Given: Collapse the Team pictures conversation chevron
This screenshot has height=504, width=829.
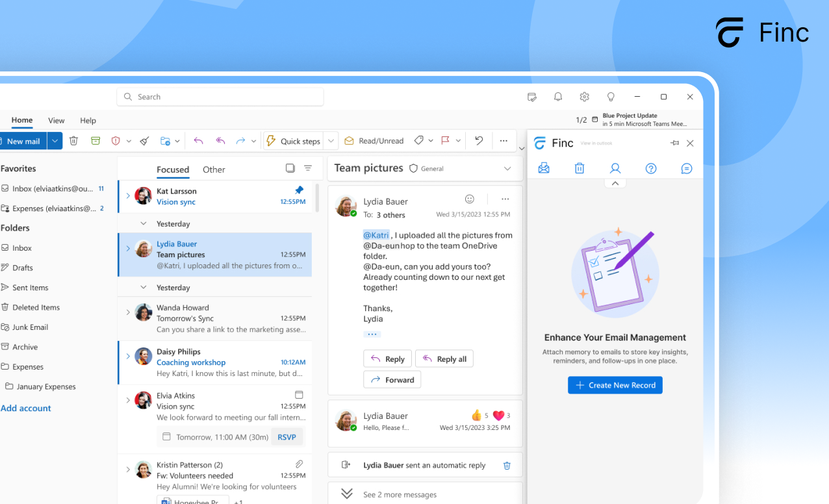Looking at the screenshot, I should coord(507,169).
